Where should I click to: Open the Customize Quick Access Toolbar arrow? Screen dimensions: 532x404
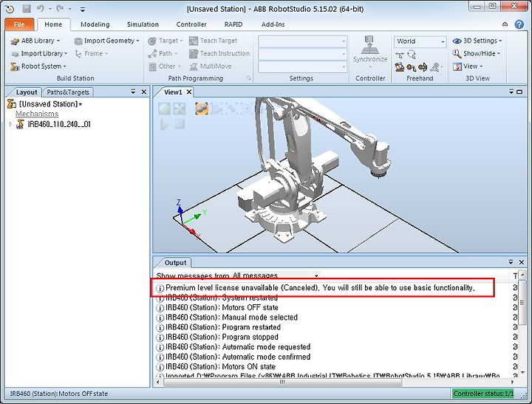click(83, 9)
